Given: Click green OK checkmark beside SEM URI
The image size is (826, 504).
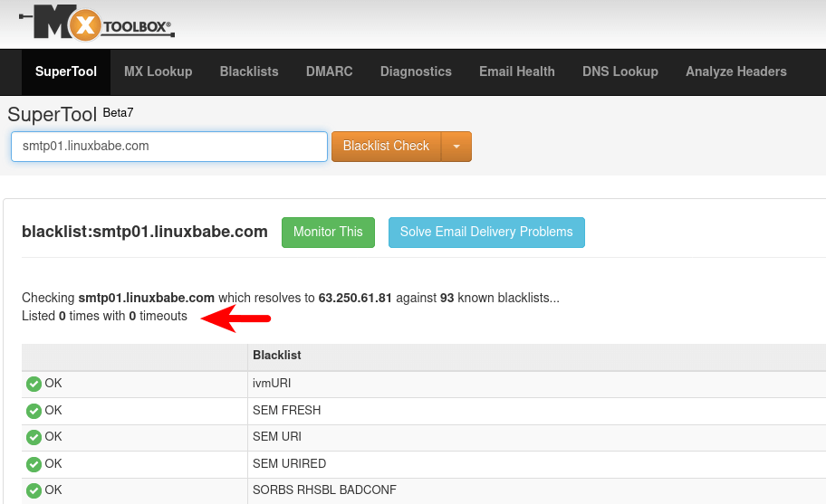Looking at the screenshot, I should [34, 437].
